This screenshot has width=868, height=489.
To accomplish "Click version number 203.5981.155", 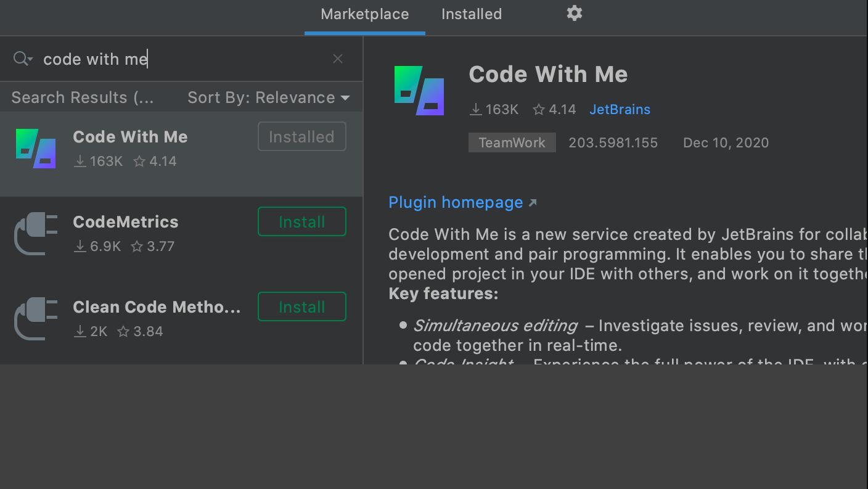I will click(613, 142).
